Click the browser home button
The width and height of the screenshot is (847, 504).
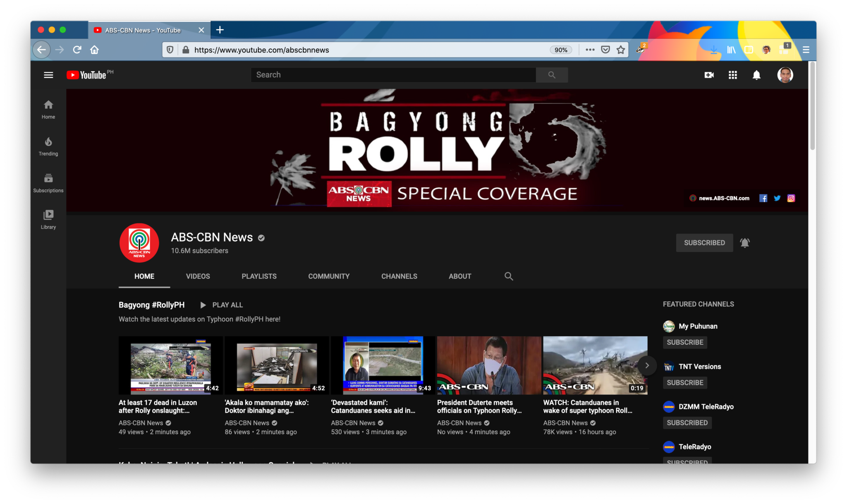[x=94, y=50]
